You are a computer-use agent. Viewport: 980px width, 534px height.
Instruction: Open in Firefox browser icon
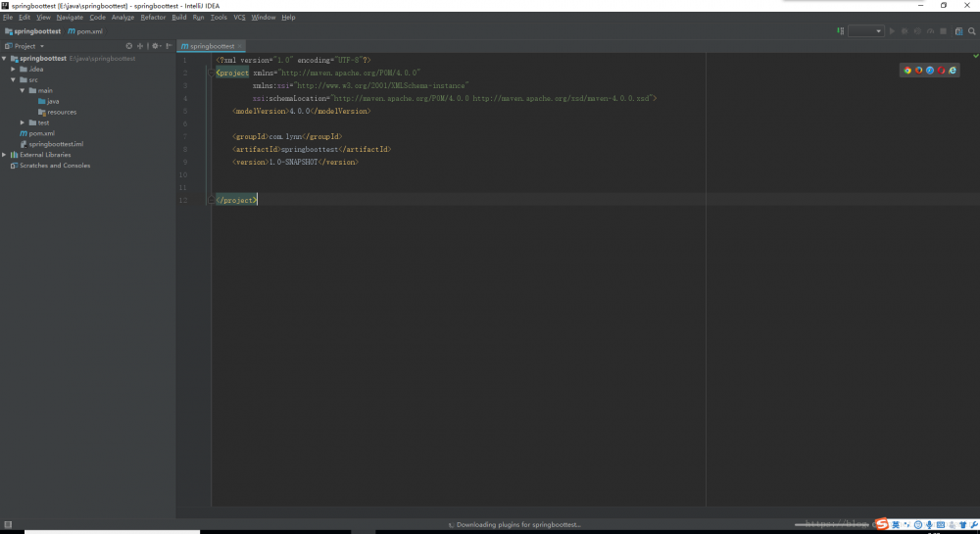coord(918,71)
